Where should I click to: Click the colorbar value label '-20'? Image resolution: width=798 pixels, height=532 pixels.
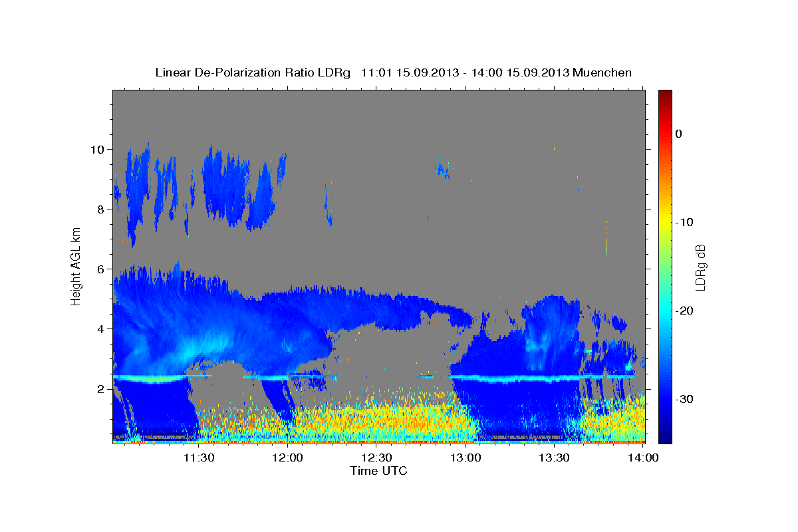[685, 311]
